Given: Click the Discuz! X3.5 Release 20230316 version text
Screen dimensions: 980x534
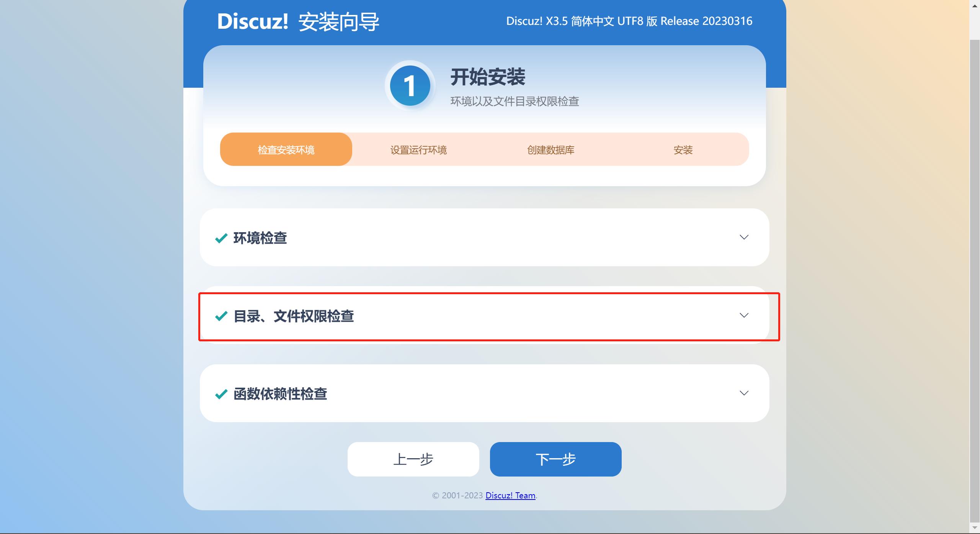Looking at the screenshot, I should pos(629,21).
